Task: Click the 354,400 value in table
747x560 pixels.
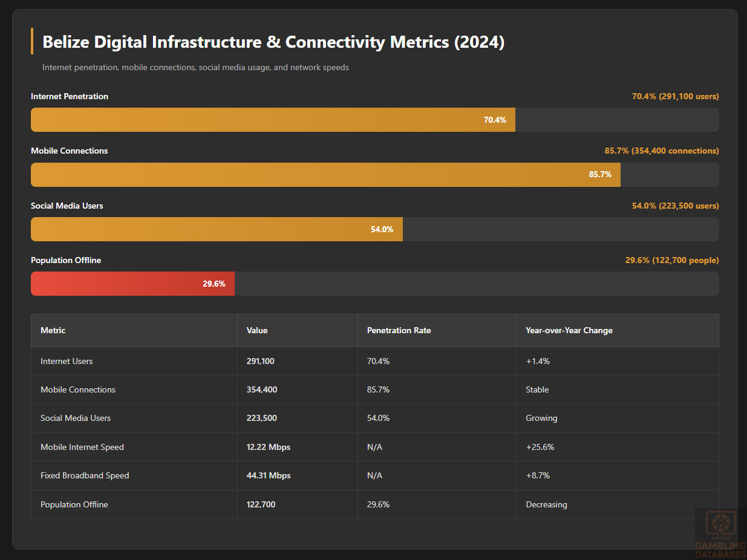Action: pyautogui.click(x=262, y=389)
